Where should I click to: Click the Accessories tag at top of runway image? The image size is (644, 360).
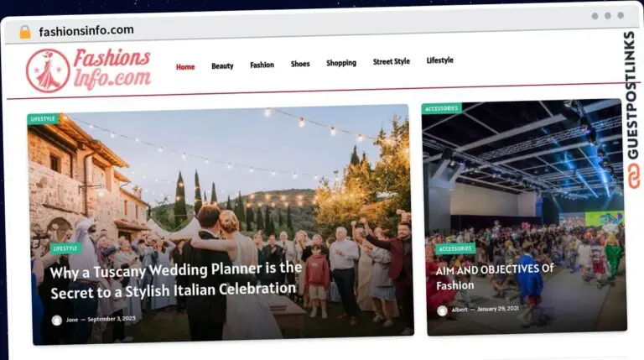click(x=442, y=108)
